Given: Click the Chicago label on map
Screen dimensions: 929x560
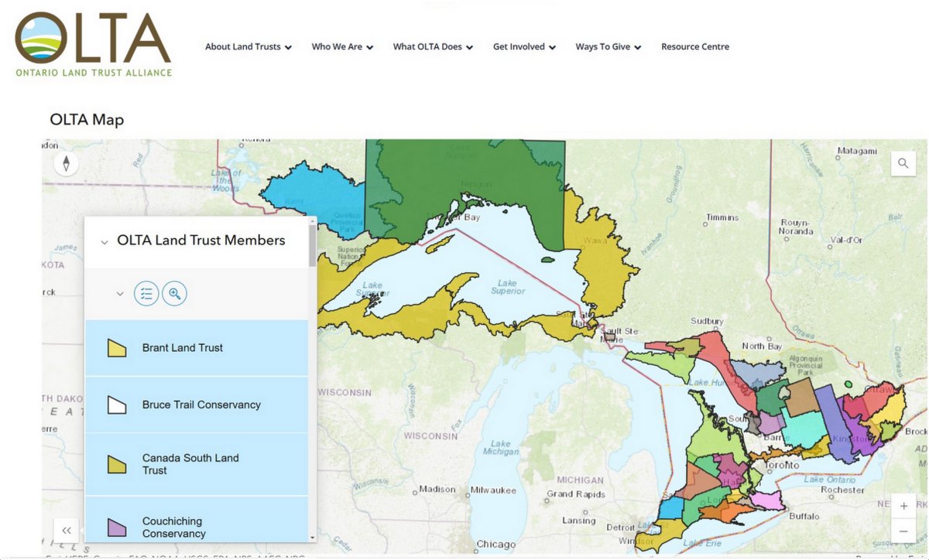Looking at the screenshot, I should coord(496,545).
